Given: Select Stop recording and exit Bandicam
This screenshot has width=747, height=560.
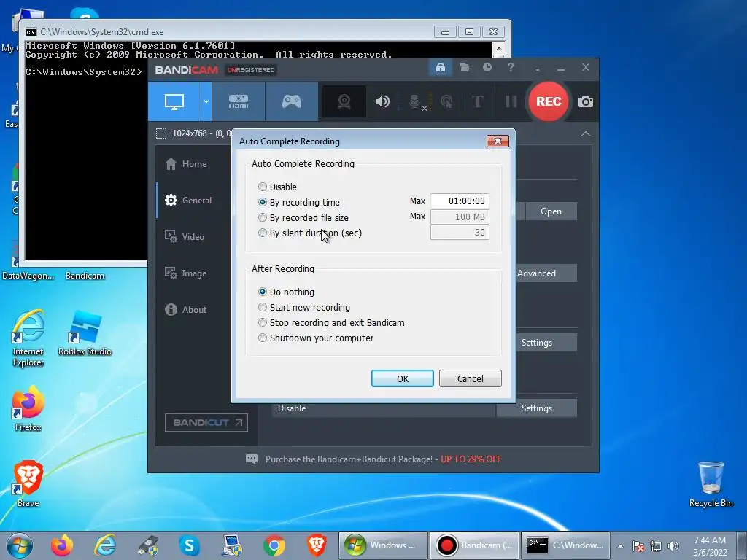Looking at the screenshot, I should coord(332,322).
